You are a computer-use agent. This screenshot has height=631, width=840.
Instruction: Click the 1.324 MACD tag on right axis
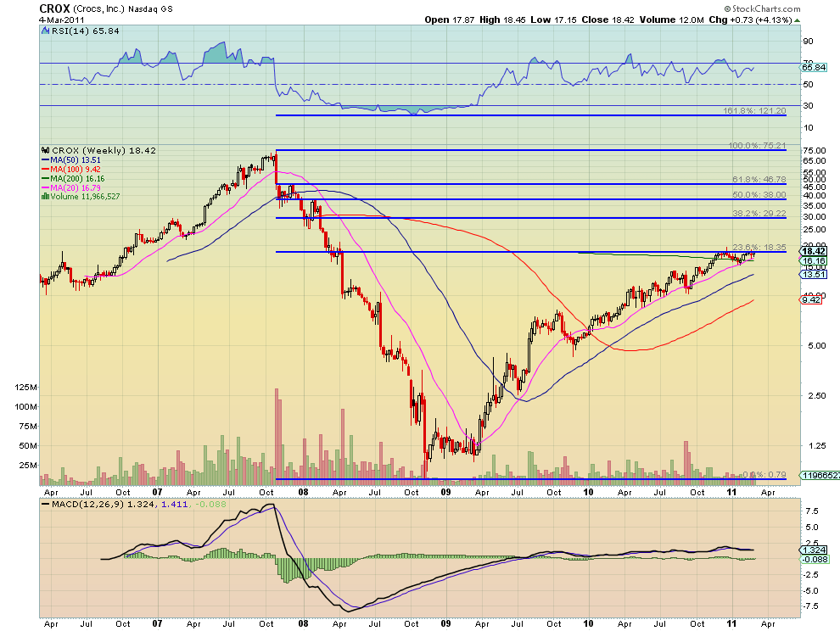tap(814, 550)
